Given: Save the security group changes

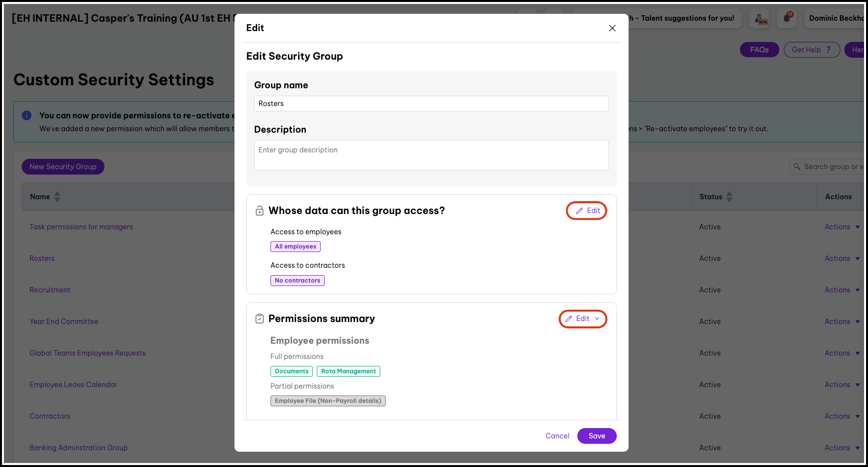Looking at the screenshot, I should (x=597, y=436).
